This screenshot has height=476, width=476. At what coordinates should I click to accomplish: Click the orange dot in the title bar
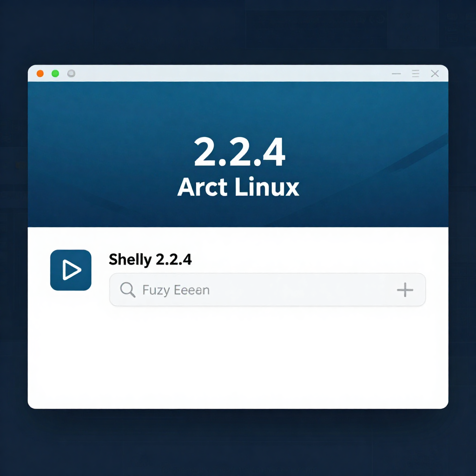pyautogui.click(x=40, y=73)
